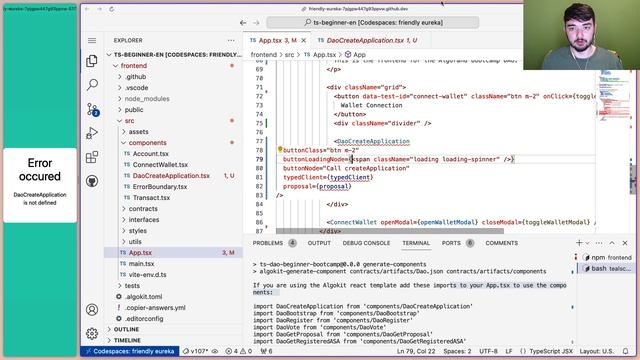Open the new terminal launch profile dropdown
The width and height of the screenshot is (640, 360).
(x=587, y=243)
